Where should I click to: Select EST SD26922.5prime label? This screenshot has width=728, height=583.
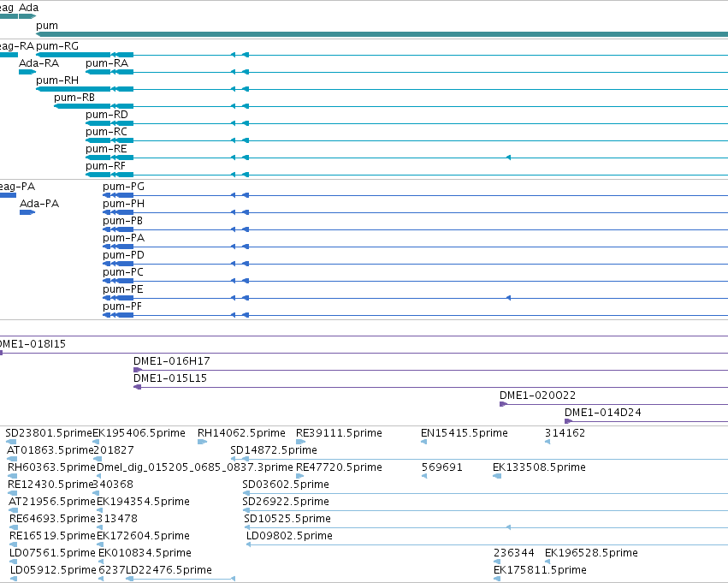point(286,502)
